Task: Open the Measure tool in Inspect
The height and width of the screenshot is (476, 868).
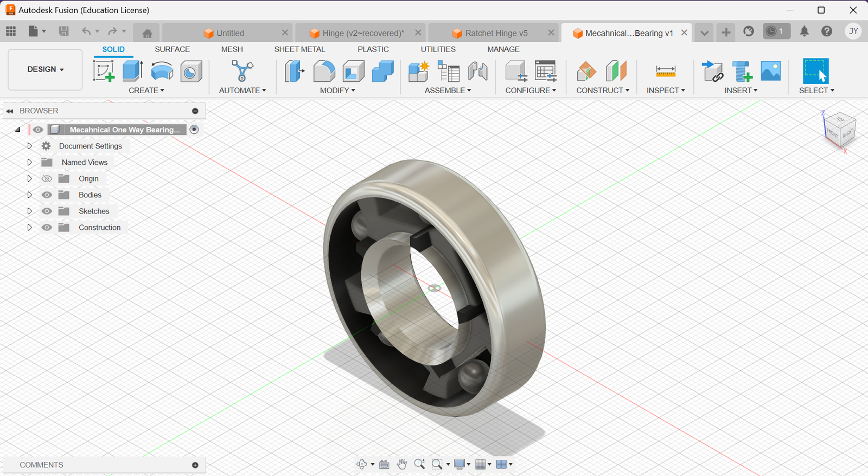Action: pos(665,71)
